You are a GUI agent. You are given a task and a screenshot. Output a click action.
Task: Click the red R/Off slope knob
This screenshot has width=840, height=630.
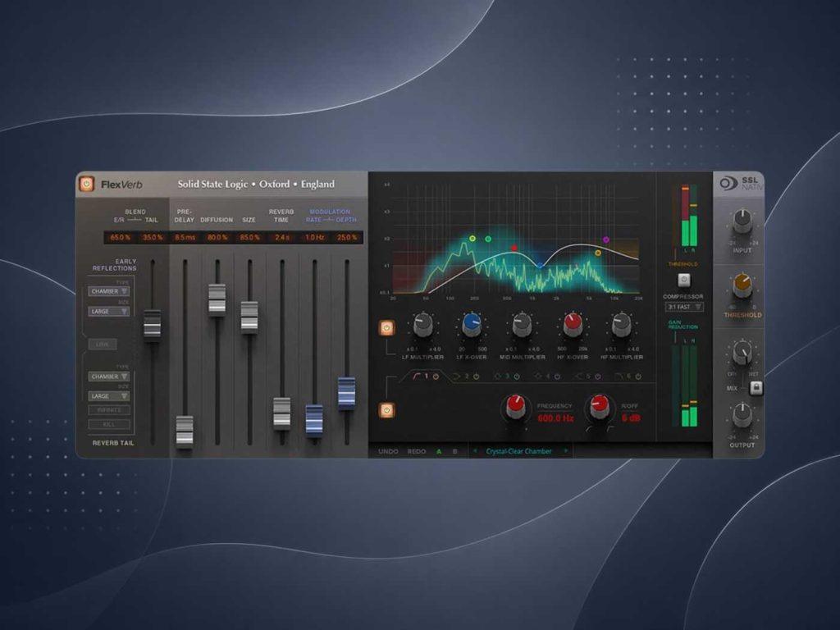[x=600, y=407]
